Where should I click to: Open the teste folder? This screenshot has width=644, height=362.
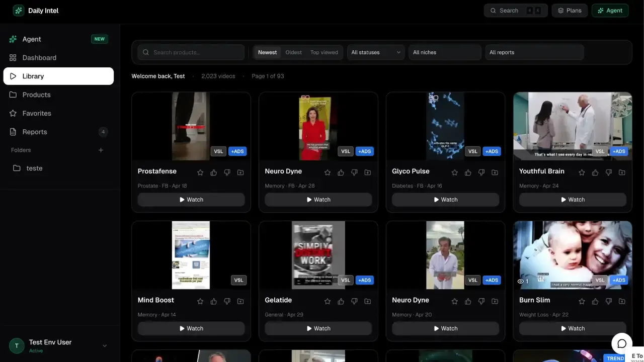(x=58, y=168)
